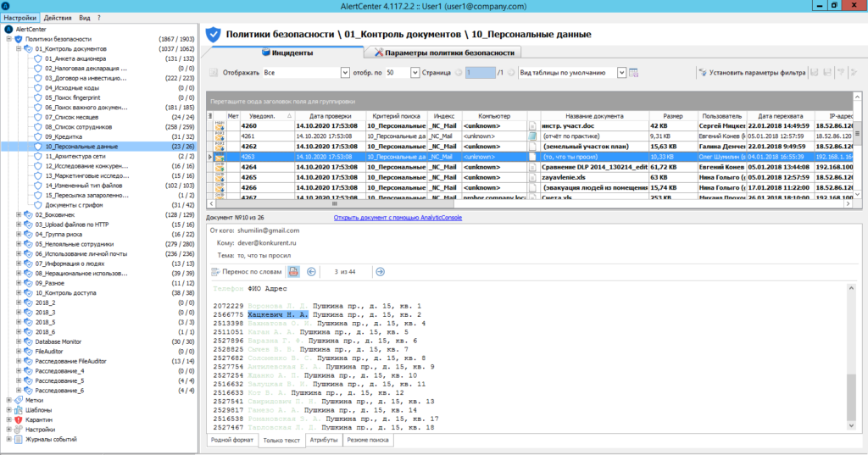Click the PDF export icon above text
The image size is (868, 455).
[x=293, y=271]
